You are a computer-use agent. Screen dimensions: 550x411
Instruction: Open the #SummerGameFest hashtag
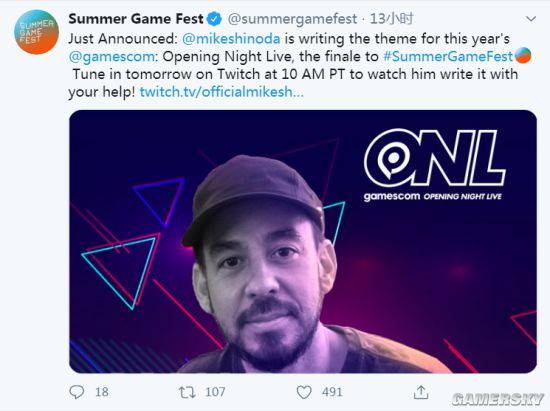448,56
